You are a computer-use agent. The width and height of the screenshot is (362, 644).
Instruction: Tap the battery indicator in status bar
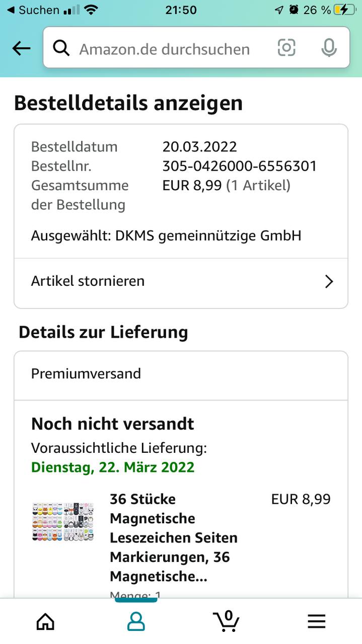tap(344, 10)
